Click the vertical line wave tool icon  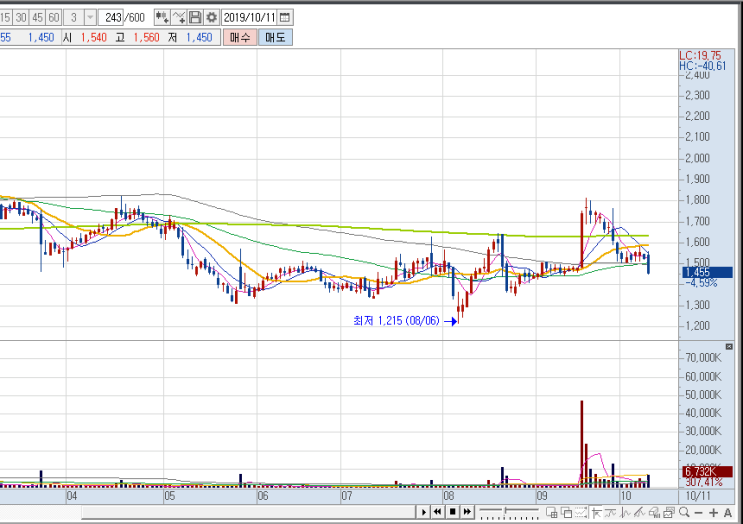[625, 512]
